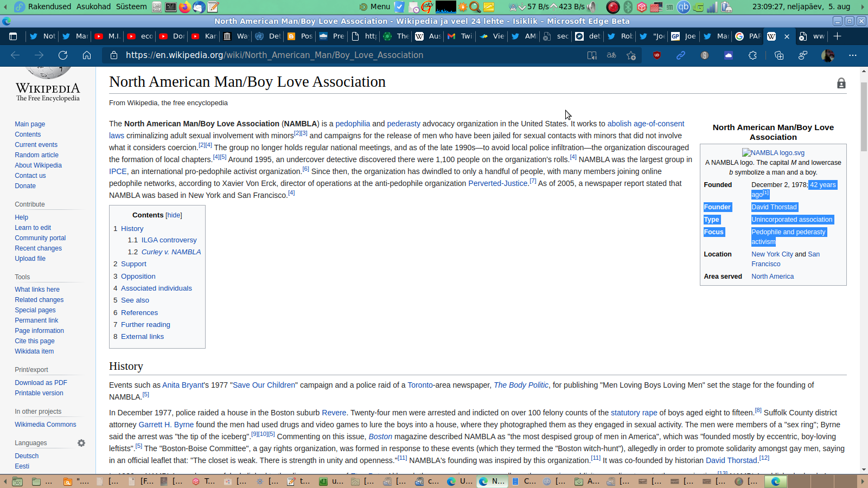Viewport: 868px width, 488px height.
Task: Click the magnifier search icon in top panel
Action: coord(475,7)
